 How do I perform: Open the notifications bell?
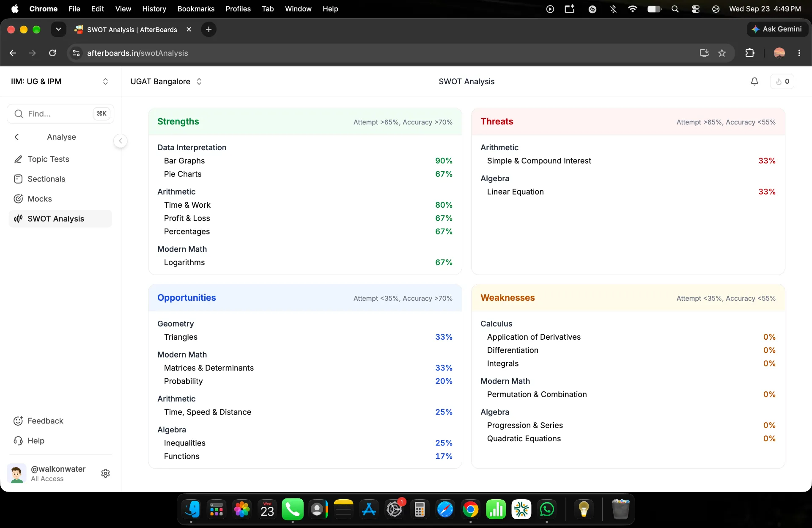pos(754,81)
